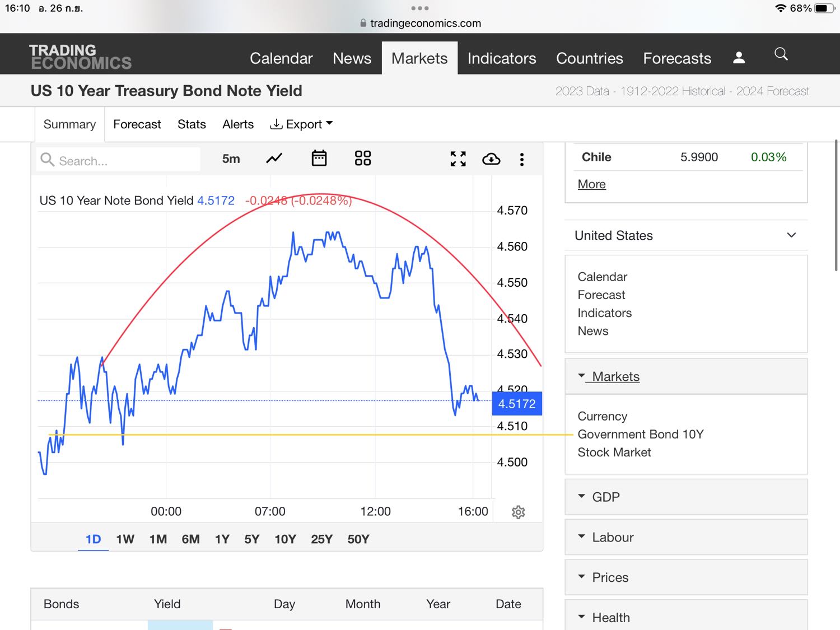Open the calendar date range icon
The image size is (840, 630).
click(x=319, y=158)
